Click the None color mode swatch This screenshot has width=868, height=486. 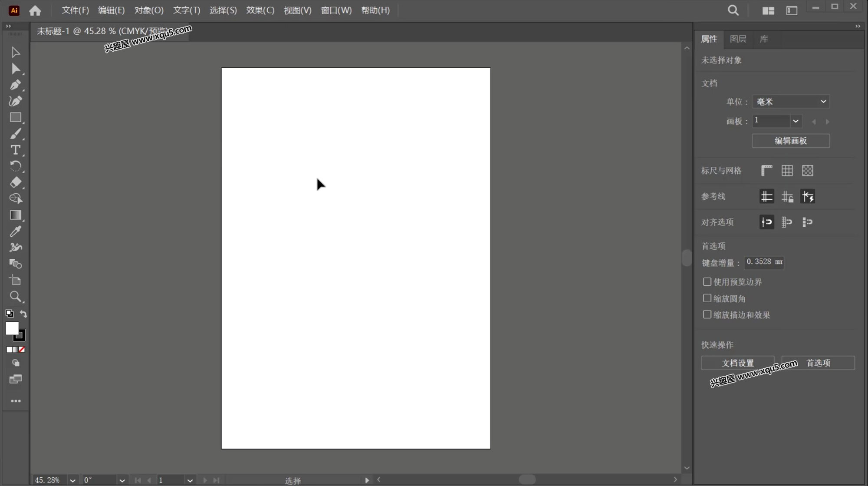click(22, 350)
